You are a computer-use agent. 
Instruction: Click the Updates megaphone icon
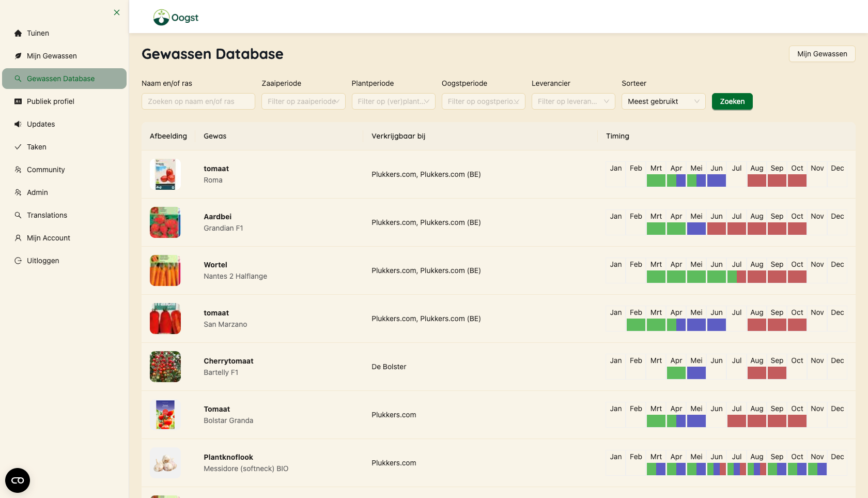pos(18,124)
